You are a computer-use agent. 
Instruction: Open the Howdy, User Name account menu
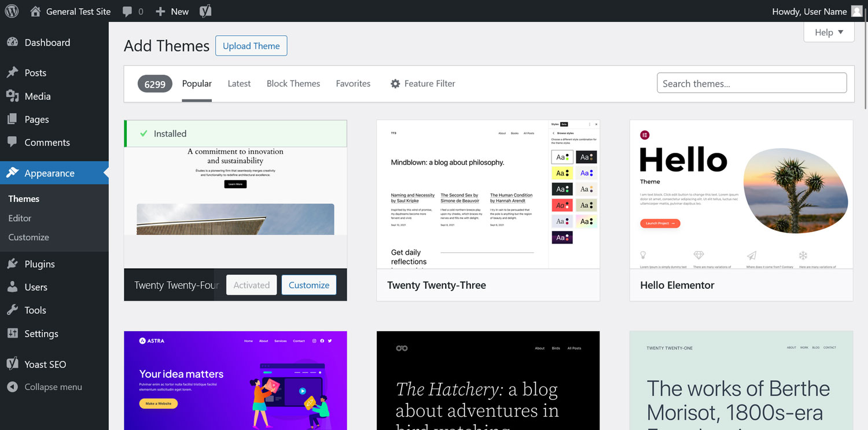point(826,11)
